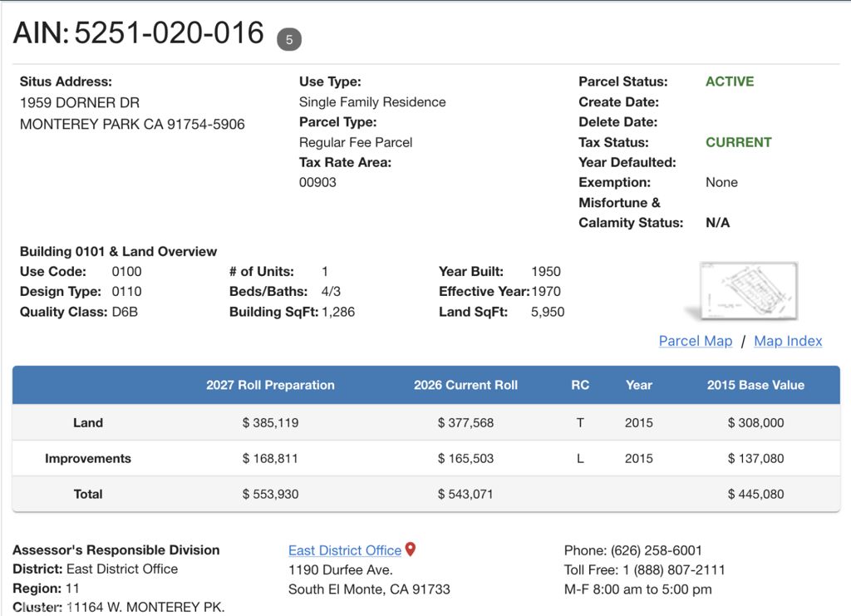
Task: Click the 2027 Roll Preparation column header
Action: (x=270, y=385)
